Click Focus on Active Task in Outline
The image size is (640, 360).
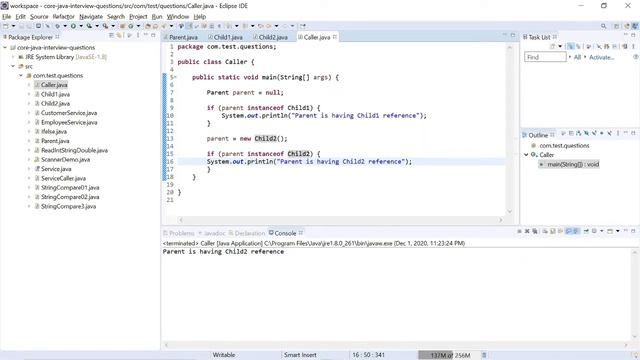click(x=563, y=133)
